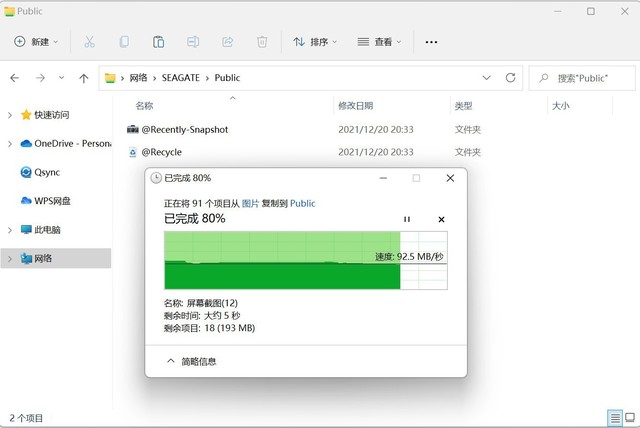
Task: Minimize the copy progress dialog
Action: [383, 178]
